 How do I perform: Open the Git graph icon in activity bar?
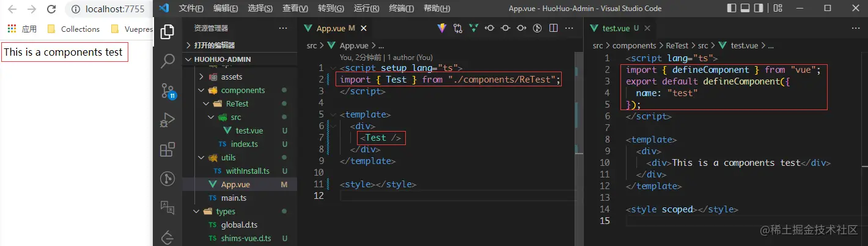pos(167,179)
